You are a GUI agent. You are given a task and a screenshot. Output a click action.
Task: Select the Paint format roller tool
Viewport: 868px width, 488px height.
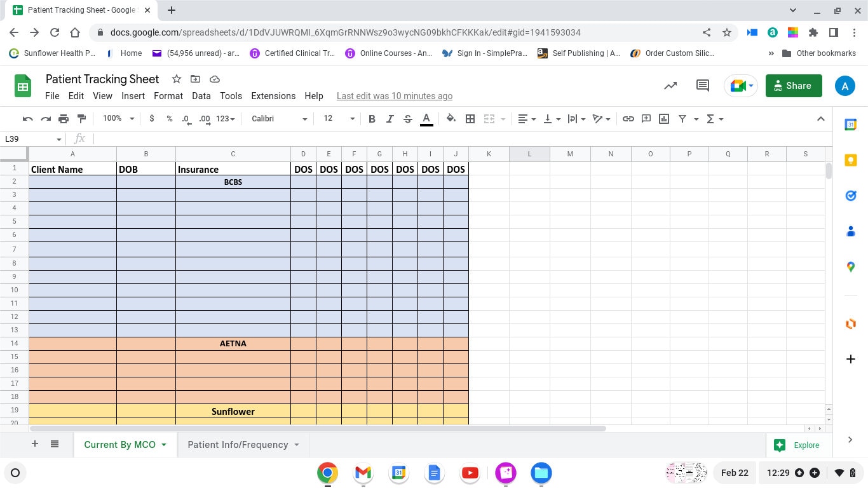point(81,119)
